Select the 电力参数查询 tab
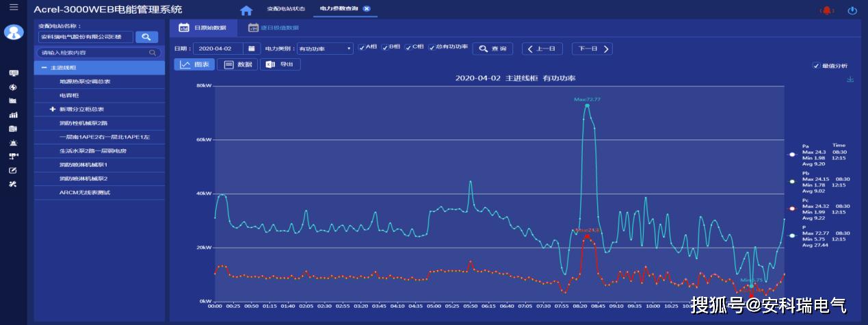This screenshot has width=868, height=325. pos(339,8)
